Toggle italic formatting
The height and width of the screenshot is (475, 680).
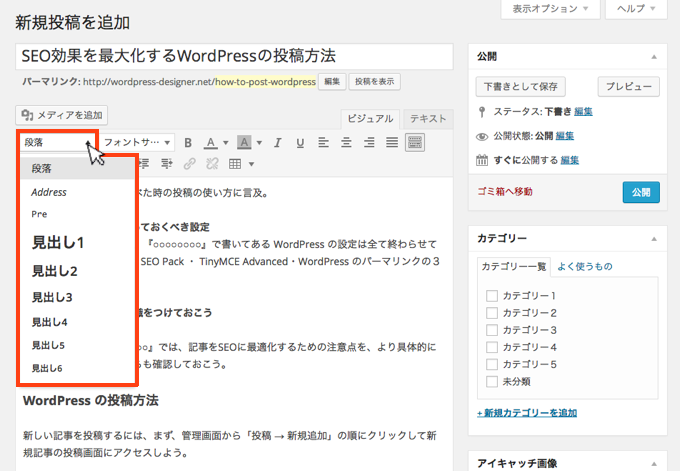tap(278, 143)
